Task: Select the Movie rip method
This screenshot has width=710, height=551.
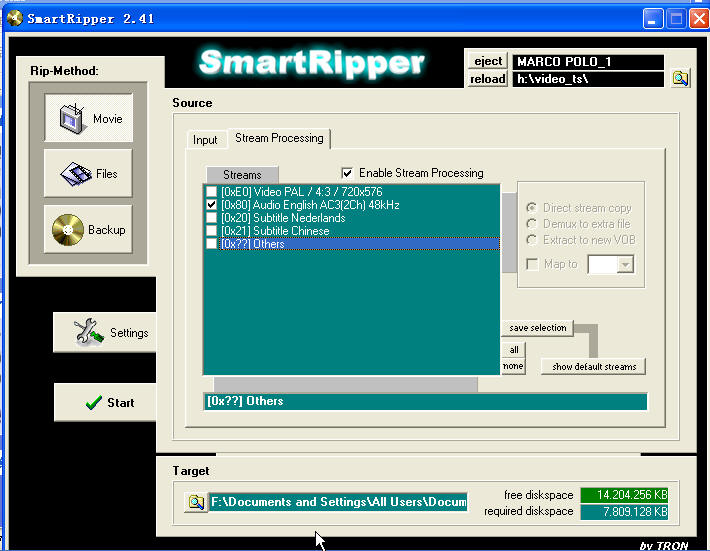Action: pyautogui.click(x=89, y=118)
